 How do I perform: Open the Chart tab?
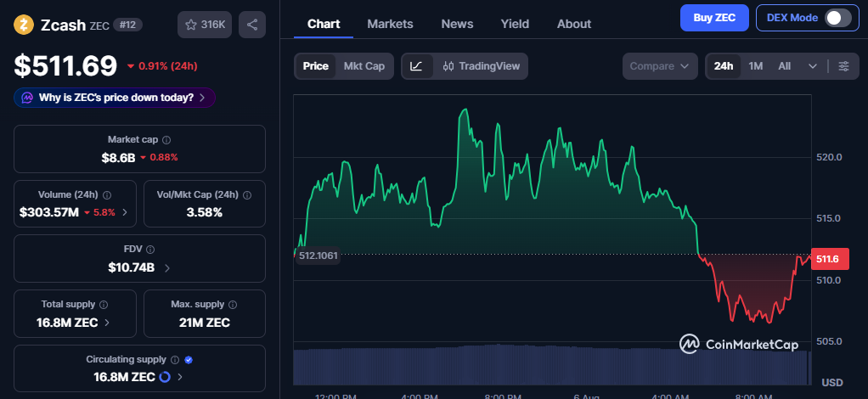coord(324,24)
